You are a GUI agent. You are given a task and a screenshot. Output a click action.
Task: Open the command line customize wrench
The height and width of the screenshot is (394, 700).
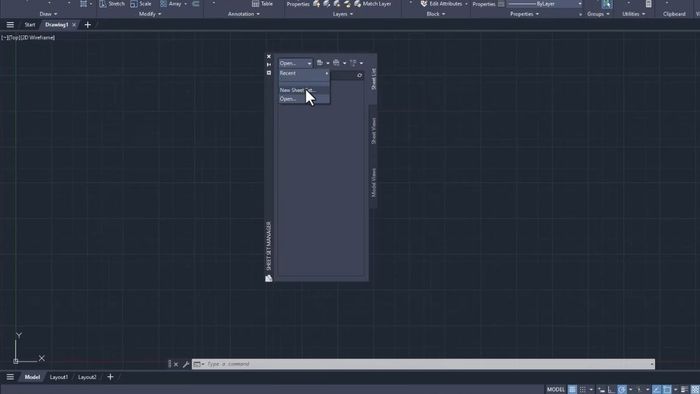pos(186,364)
